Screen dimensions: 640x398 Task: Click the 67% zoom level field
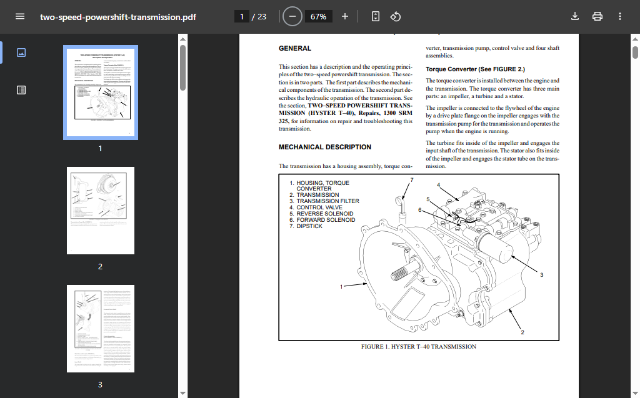318,17
